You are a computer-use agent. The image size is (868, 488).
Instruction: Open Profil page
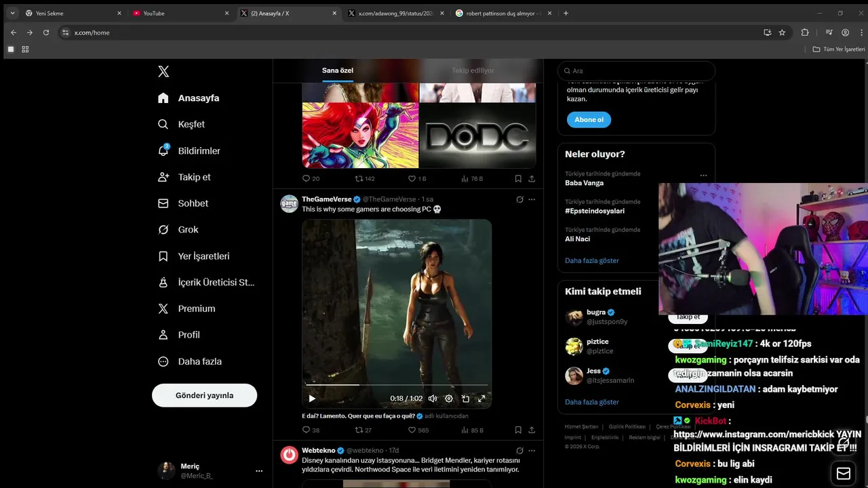[179, 335]
